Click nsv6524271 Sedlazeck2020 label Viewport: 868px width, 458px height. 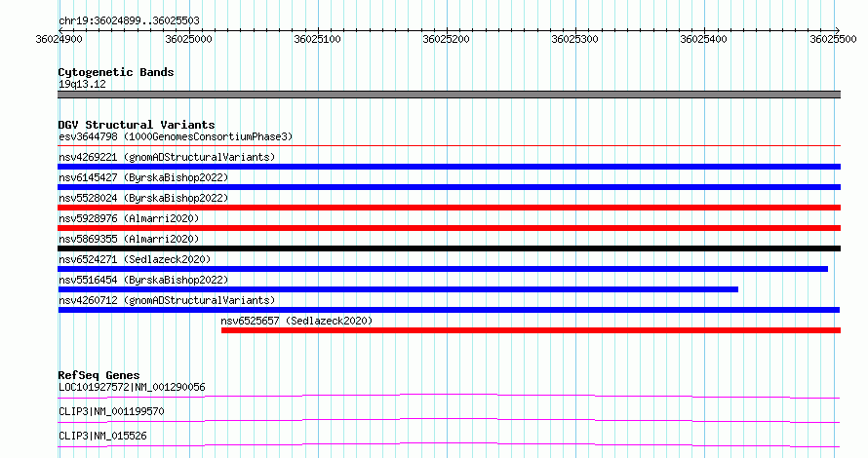(135, 259)
